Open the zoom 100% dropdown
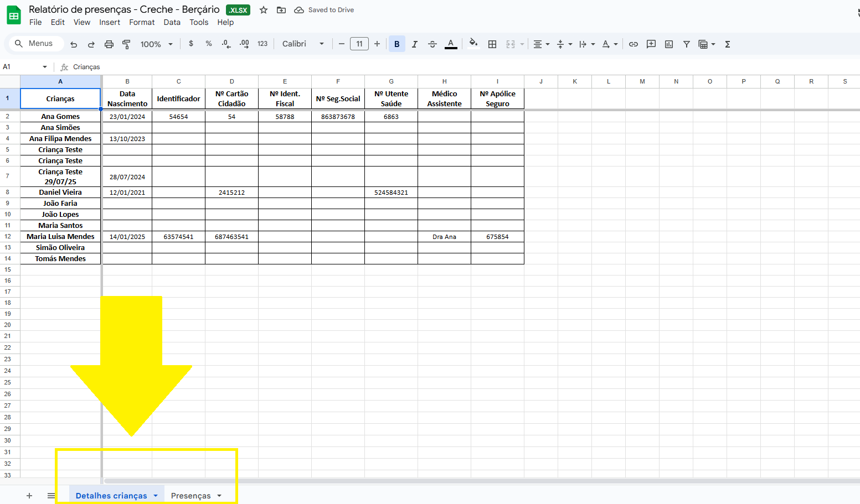Image resolution: width=860 pixels, height=504 pixels. [157, 44]
